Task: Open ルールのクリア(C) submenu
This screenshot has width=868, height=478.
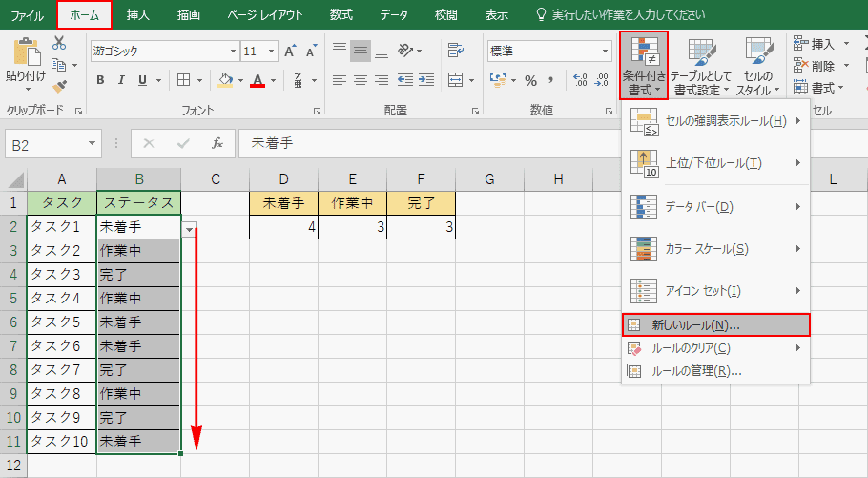Action: 715,348
